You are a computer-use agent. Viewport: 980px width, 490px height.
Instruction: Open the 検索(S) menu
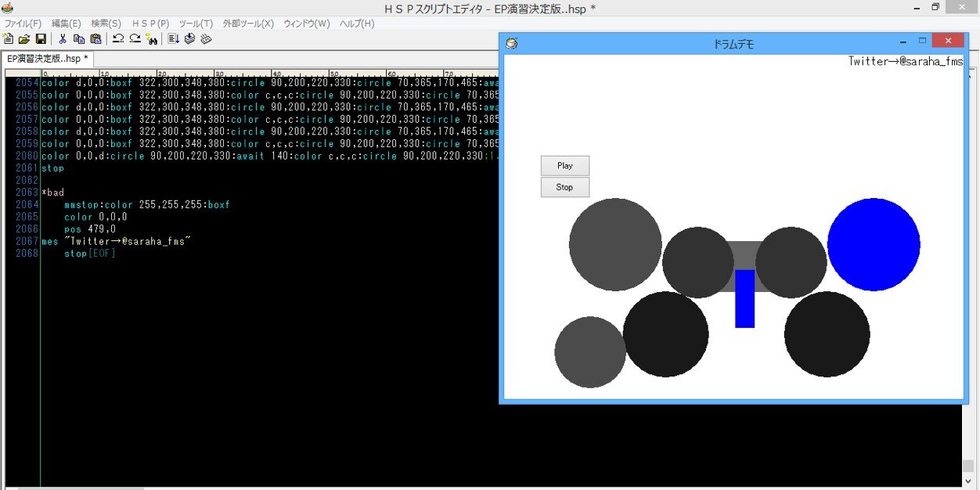click(106, 23)
